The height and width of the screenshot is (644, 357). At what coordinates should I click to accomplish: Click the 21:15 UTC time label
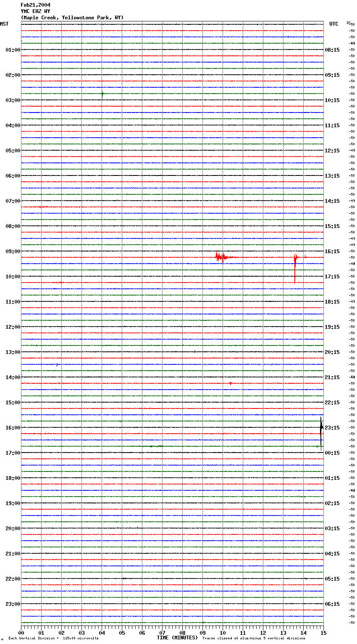pos(332,377)
